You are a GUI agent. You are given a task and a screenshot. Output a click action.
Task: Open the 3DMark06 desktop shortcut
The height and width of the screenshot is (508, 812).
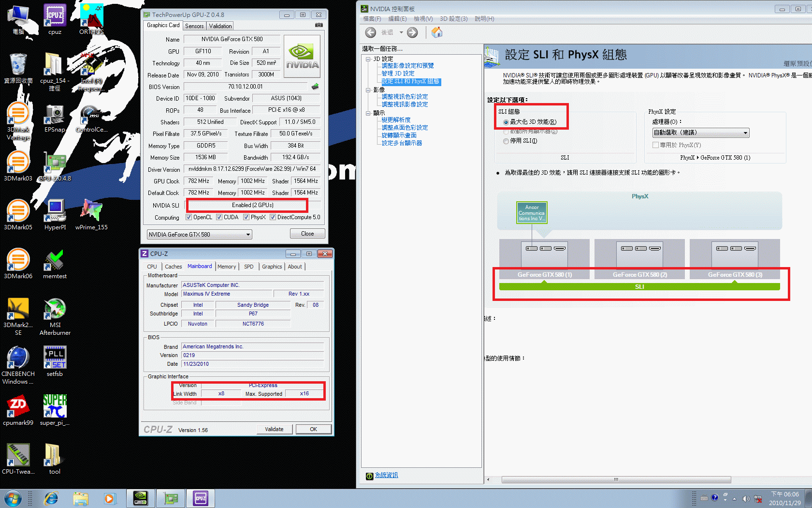(x=18, y=264)
